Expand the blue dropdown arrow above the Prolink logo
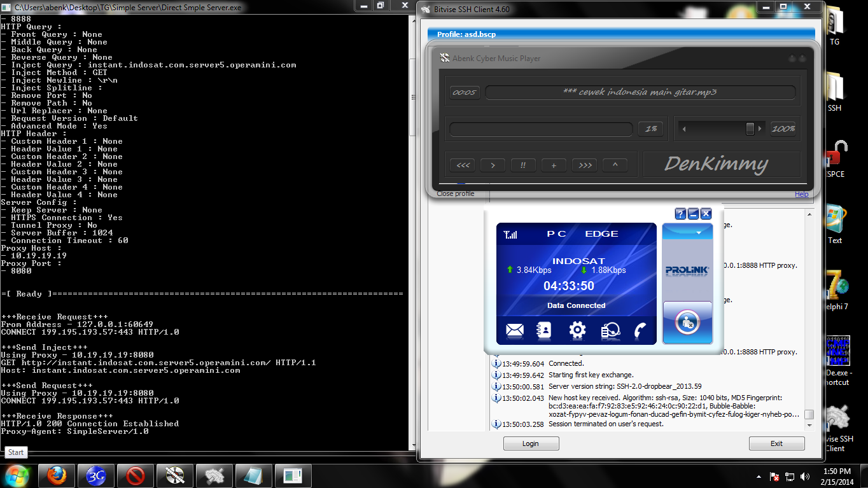Image resolution: width=868 pixels, height=488 pixels. 699,234
